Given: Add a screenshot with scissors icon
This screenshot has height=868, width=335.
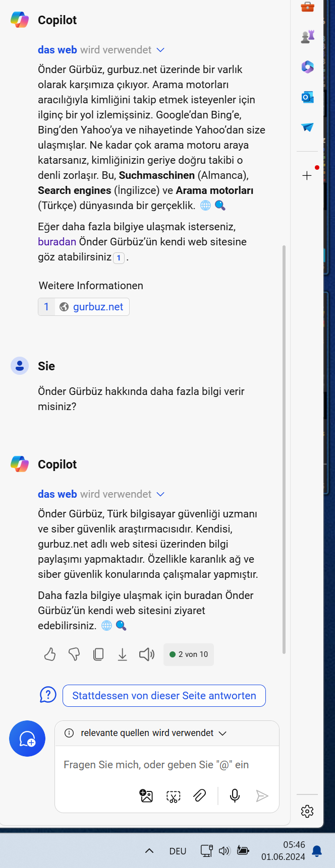Looking at the screenshot, I should pyautogui.click(x=173, y=796).
